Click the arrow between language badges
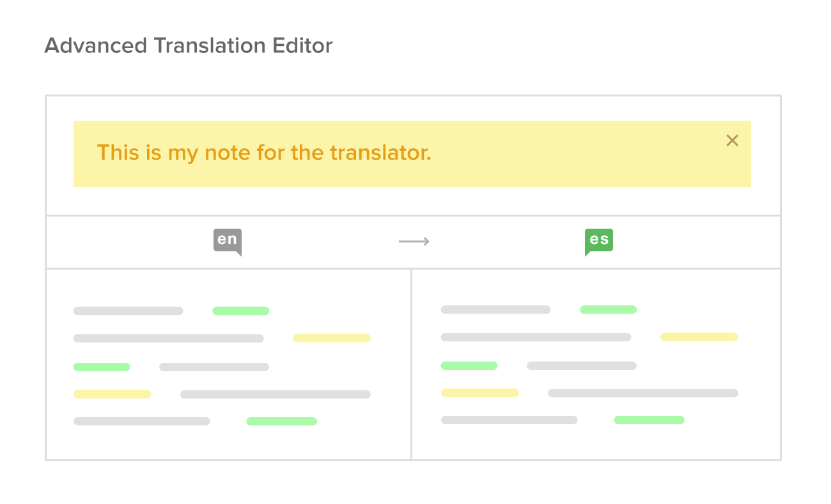This screenshot has height=504, width=831. (x=414, y=241)
